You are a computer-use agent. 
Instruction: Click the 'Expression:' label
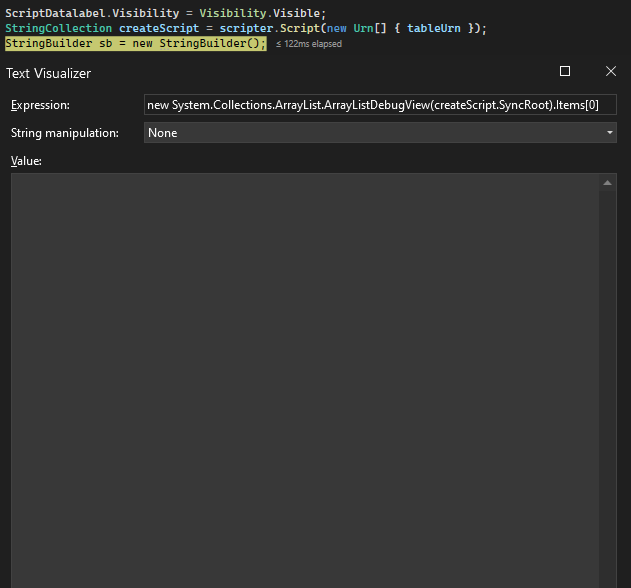(40, 105)
